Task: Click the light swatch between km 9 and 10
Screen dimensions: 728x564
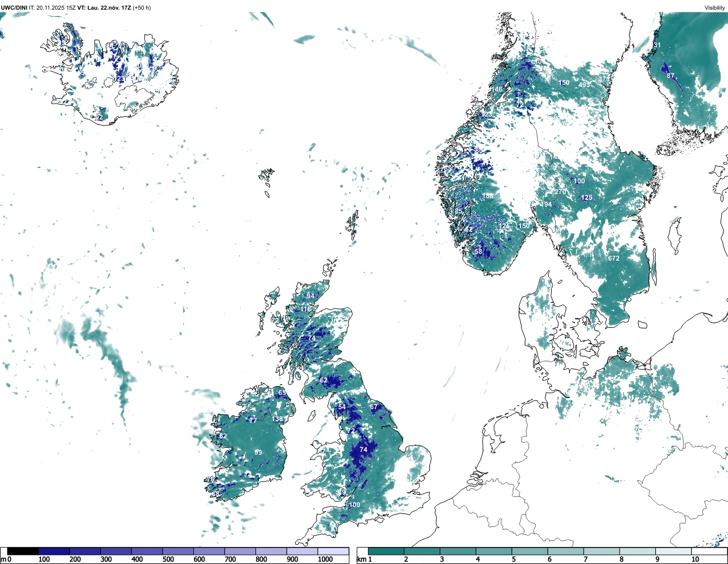Action: (673, 551)
